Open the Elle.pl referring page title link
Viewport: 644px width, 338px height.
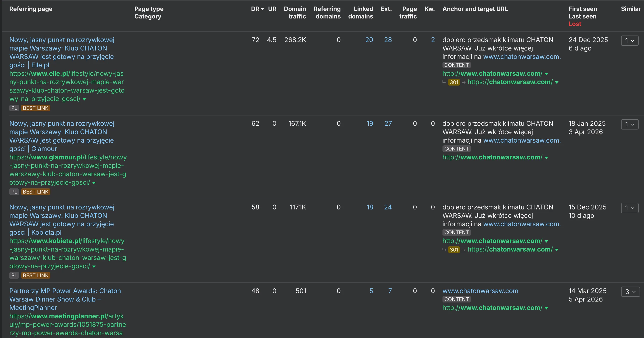click(62, 52)
